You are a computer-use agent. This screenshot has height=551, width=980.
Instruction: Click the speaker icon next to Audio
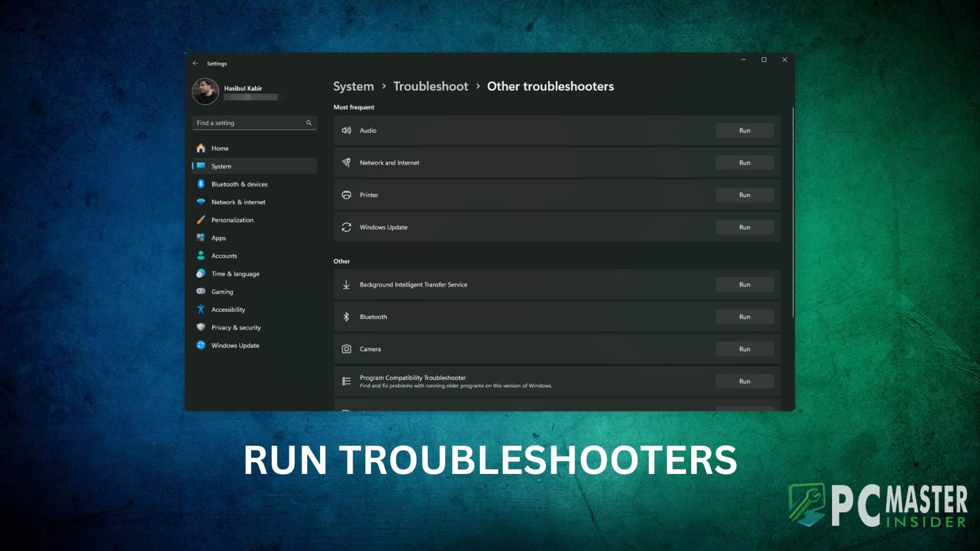tap(347, 130)
